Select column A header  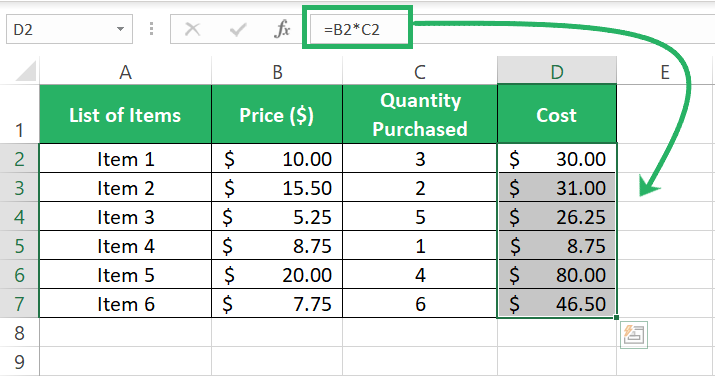coord(125,72)
